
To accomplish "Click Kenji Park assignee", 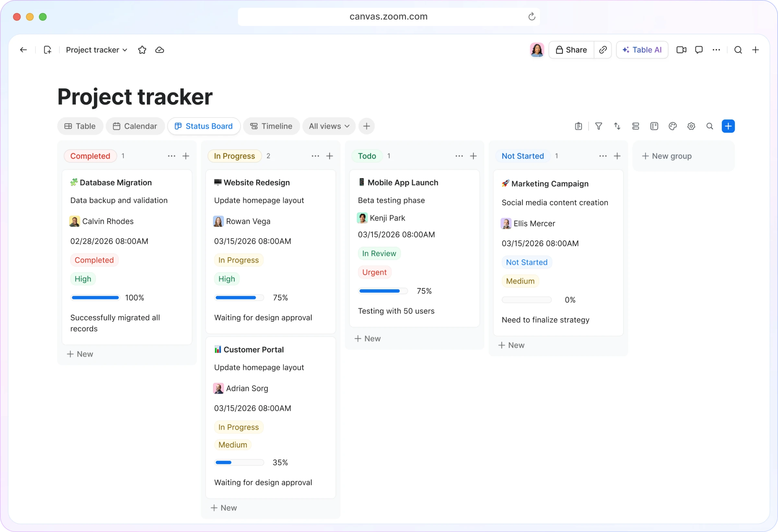I will (x=381, y=218).
